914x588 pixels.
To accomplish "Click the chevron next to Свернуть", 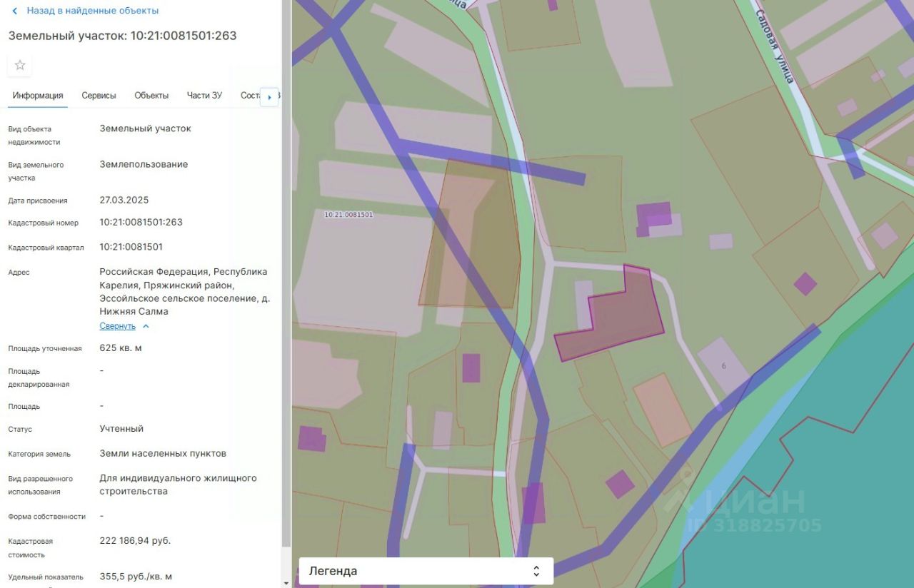I will [x=146, y=326].
